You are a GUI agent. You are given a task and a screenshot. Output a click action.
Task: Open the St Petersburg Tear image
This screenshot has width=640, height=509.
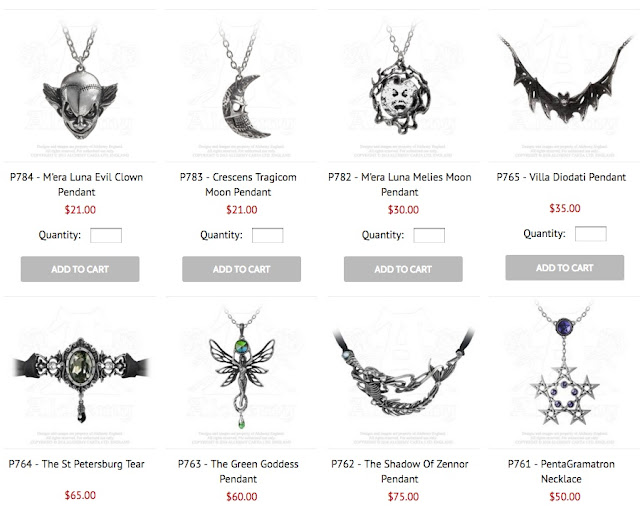pyautogui.click(x=80, y=373)
